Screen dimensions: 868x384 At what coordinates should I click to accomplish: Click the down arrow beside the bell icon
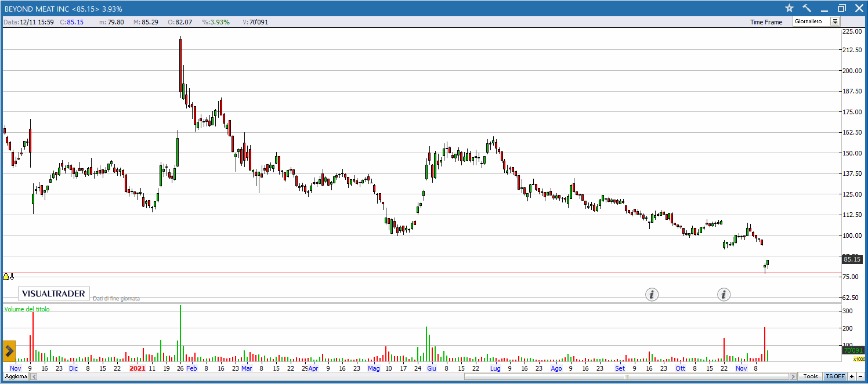[12, 277]
